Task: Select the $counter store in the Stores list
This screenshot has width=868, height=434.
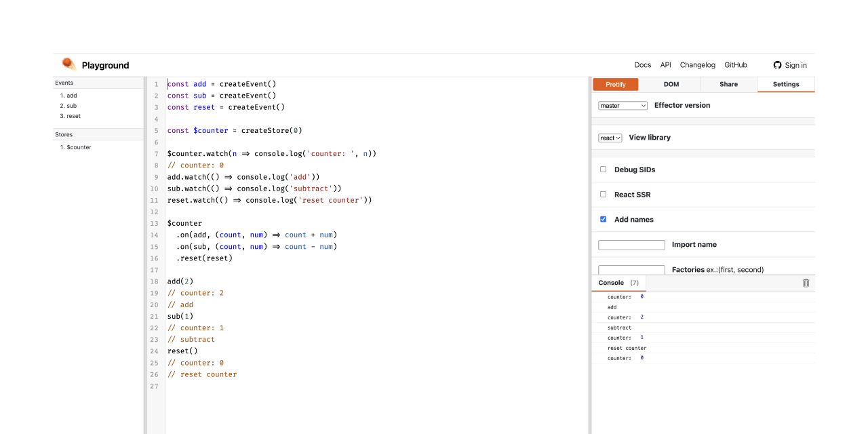Action: (75, 147)
